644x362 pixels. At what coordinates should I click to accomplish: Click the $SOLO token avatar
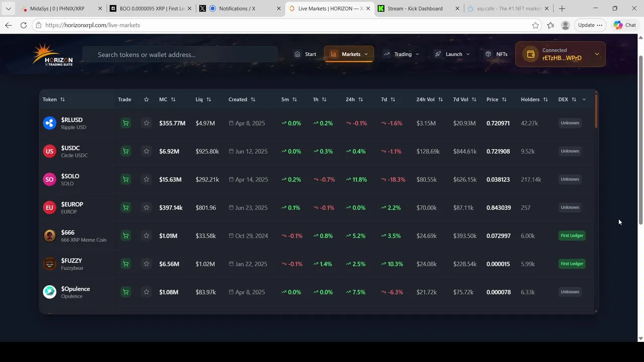pos(49,179)
